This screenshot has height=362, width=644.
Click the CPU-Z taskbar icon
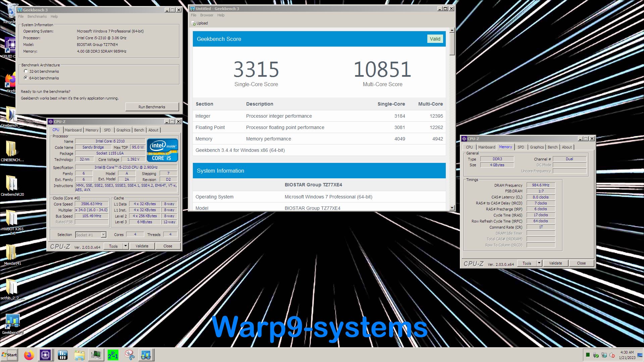tap(45, 355)
